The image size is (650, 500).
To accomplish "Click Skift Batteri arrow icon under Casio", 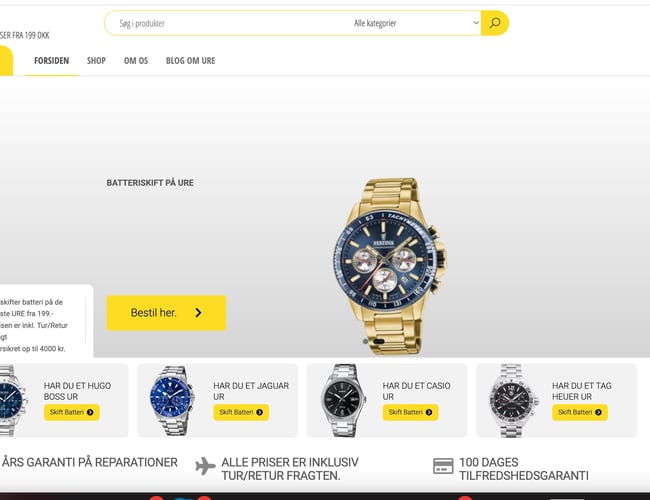I will click(429, 412).
